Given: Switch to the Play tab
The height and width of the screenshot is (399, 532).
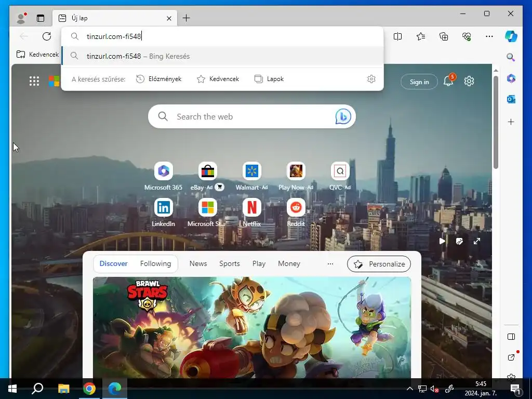Looking at the screenshot, I should [259, 263].
